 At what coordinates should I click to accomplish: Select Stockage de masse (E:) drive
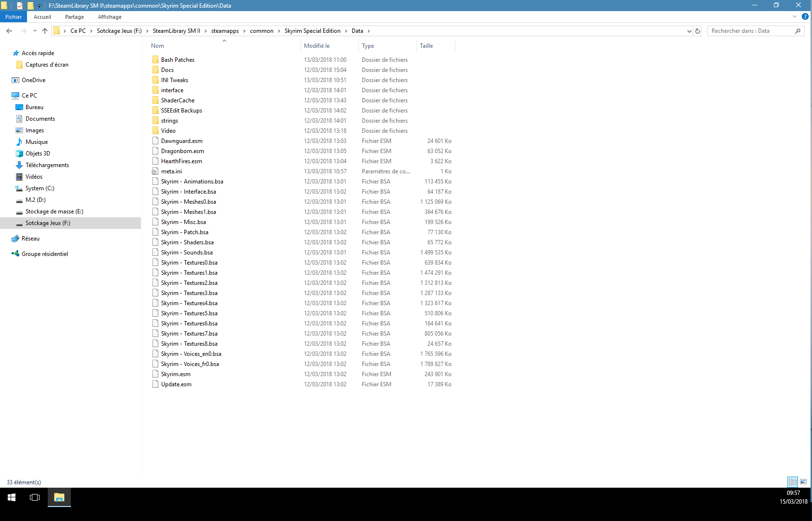pos(54,211)
